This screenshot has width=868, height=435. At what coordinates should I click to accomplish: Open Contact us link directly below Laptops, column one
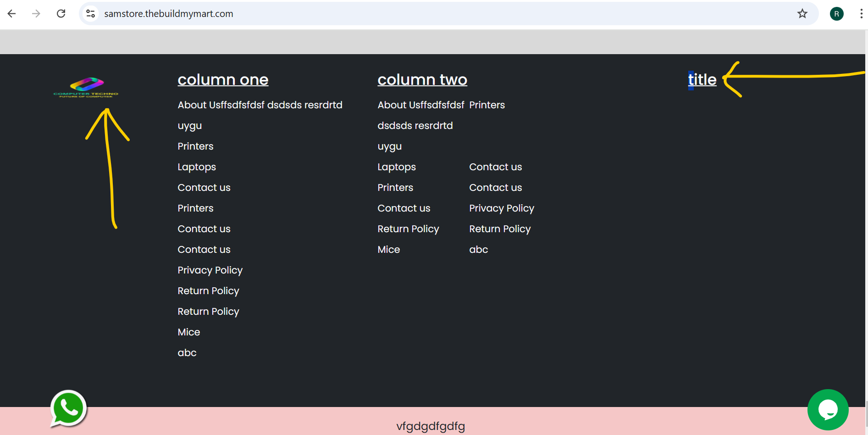coord(204,188)
